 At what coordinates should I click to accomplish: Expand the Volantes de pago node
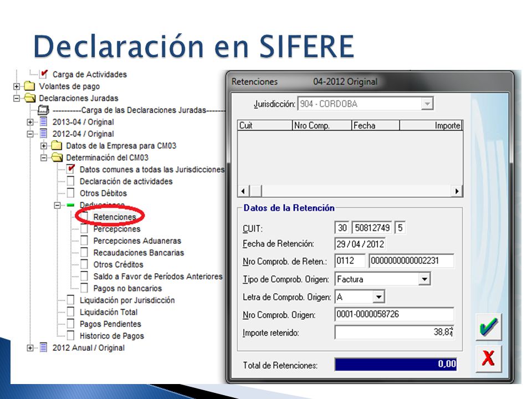point(16,86)
